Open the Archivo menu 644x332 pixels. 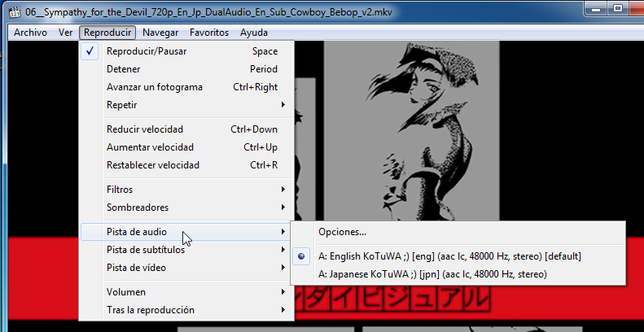[30, 33]
